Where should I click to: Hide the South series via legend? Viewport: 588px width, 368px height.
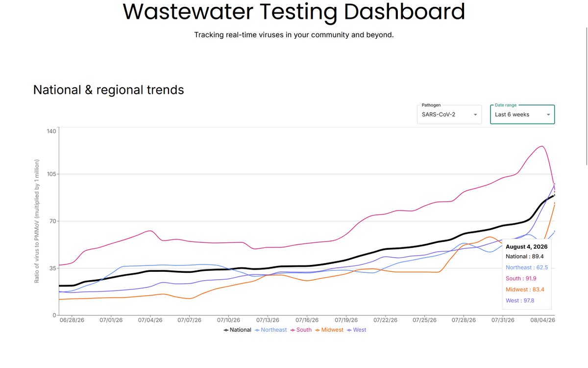point(301,330)
